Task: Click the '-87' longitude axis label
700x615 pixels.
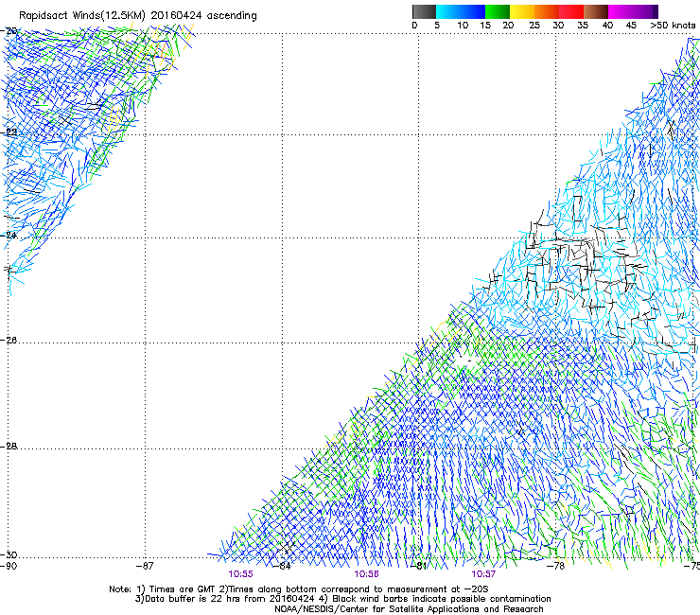Action: click(x=144, y=566)
